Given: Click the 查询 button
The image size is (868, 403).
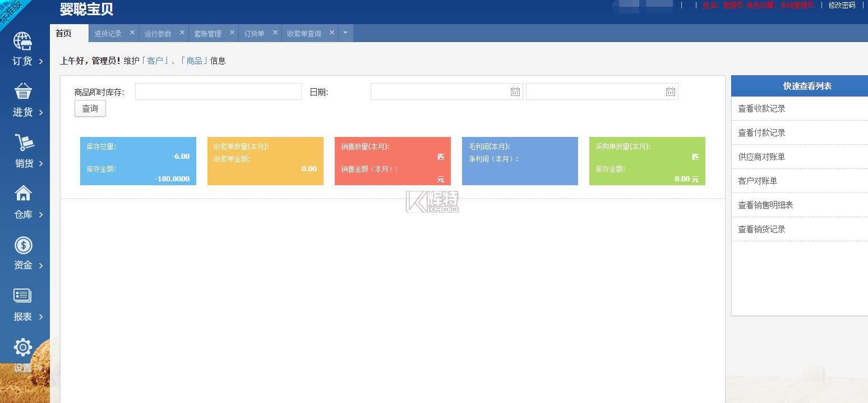Looking at the screenshot, I should pyautogui.click(x=90, y=108).
